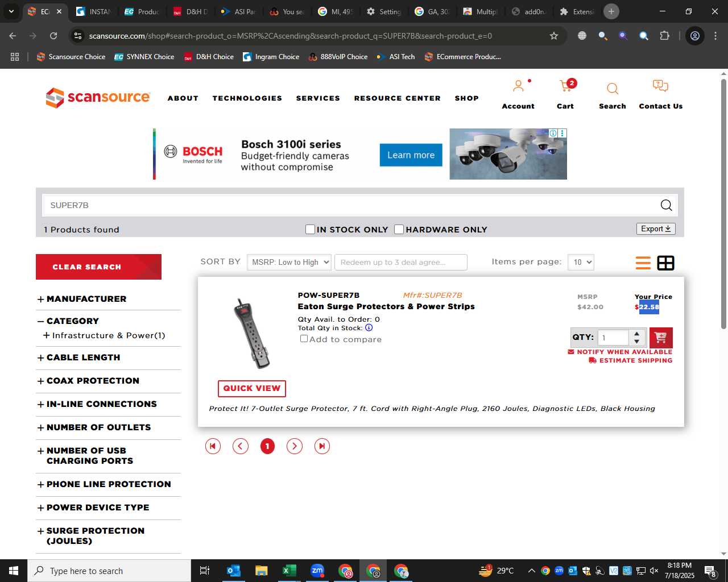Check Add to compare box

(304, 339)
